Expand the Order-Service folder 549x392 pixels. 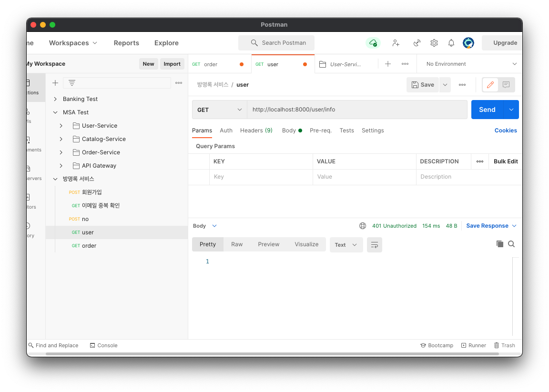point(61,152)
